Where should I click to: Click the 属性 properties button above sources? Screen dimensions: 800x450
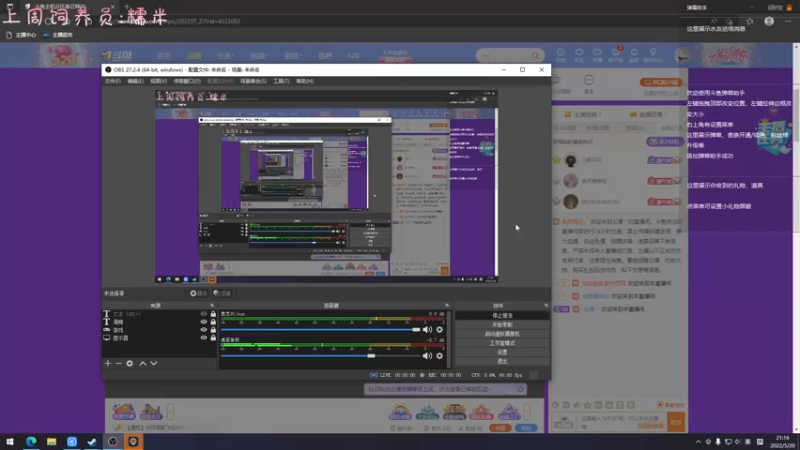point(198,293)
